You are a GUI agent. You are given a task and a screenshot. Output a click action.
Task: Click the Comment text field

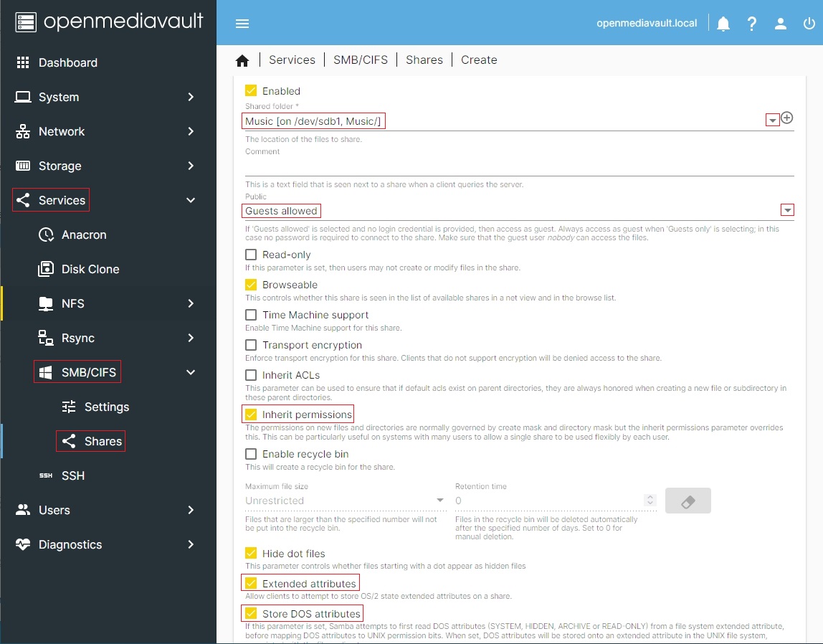519,166
